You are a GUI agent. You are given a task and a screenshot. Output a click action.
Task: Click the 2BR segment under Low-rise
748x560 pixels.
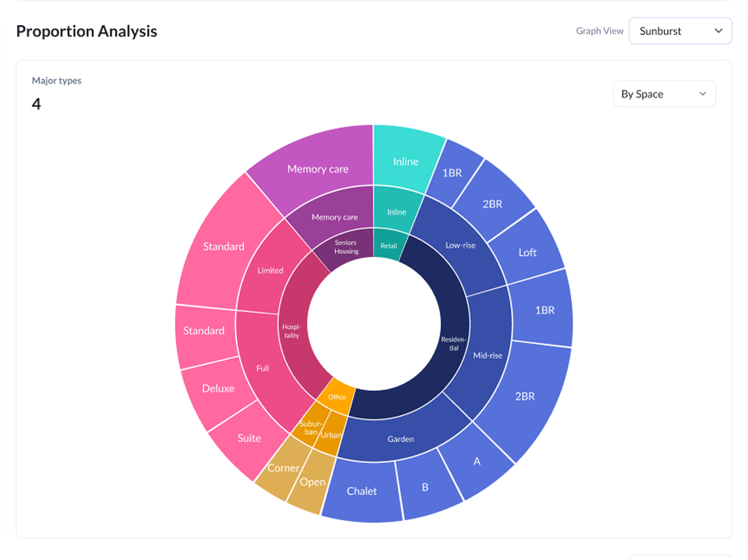[493, 203]
